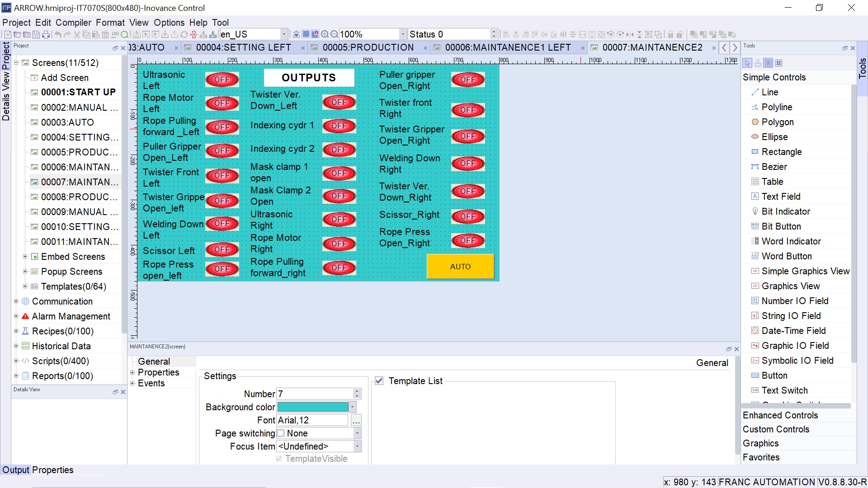Image resolution: width=868 pixels, height=488 pixels.
Task: Open the en_US language dropdown
Action: pos(284,34)
